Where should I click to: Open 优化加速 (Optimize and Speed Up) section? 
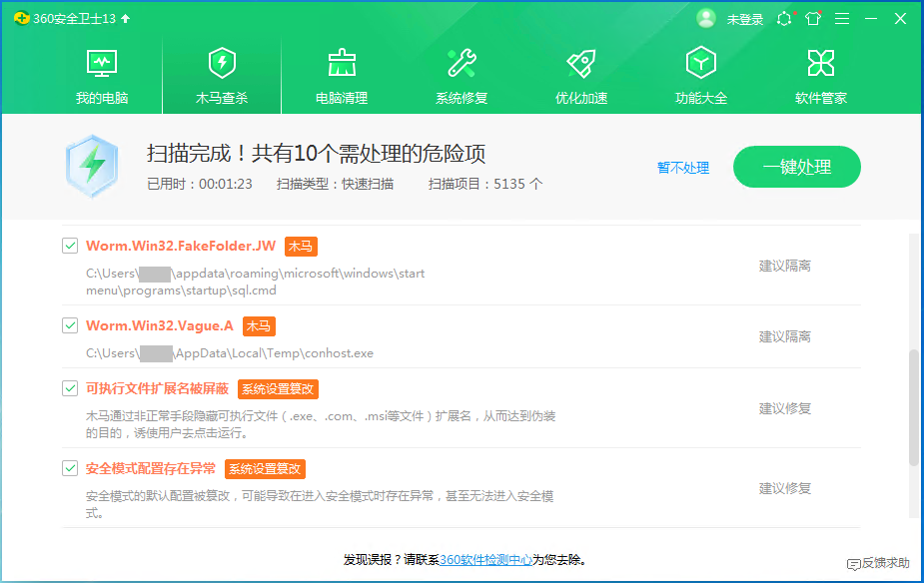tap(581, 76)
